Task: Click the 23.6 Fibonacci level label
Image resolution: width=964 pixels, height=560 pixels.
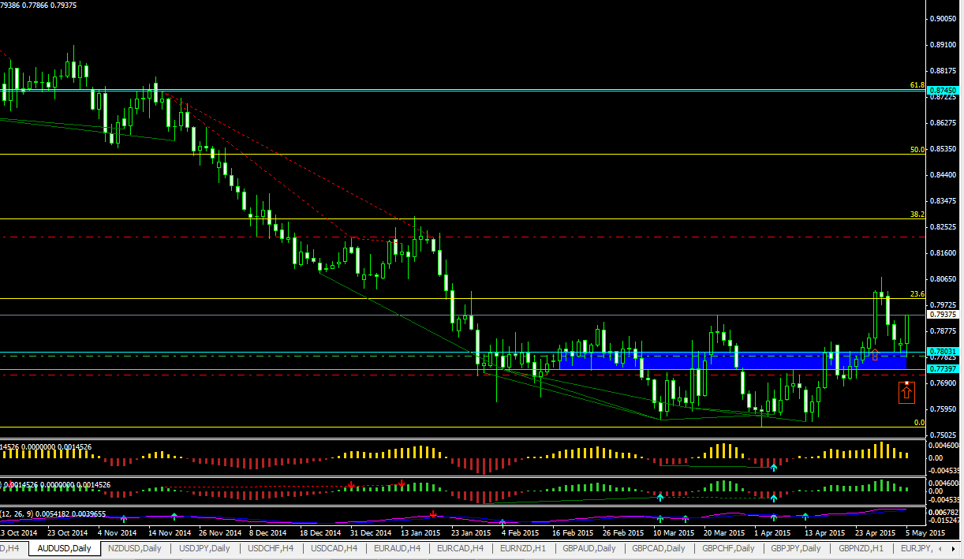Action: click(917, 294)
